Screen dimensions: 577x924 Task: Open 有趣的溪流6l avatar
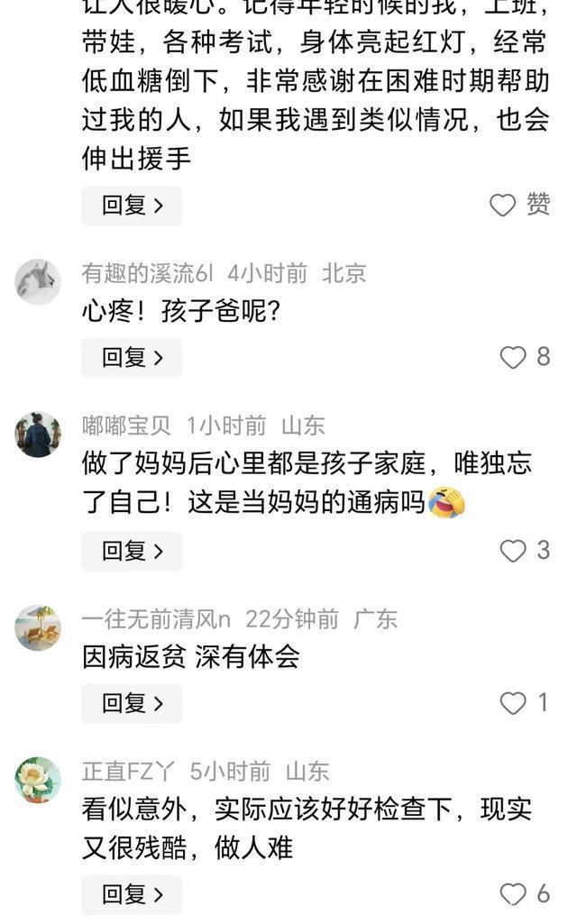point(38,281)
